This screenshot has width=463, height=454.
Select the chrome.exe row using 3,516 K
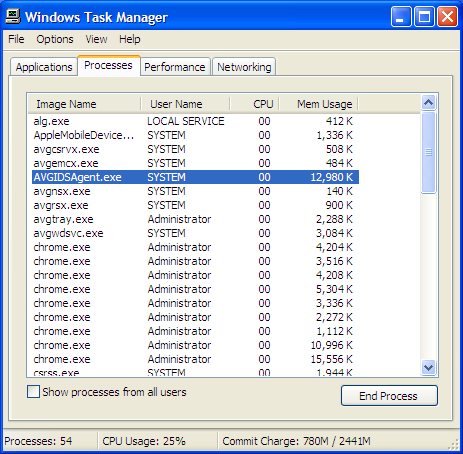coord(195,261)
